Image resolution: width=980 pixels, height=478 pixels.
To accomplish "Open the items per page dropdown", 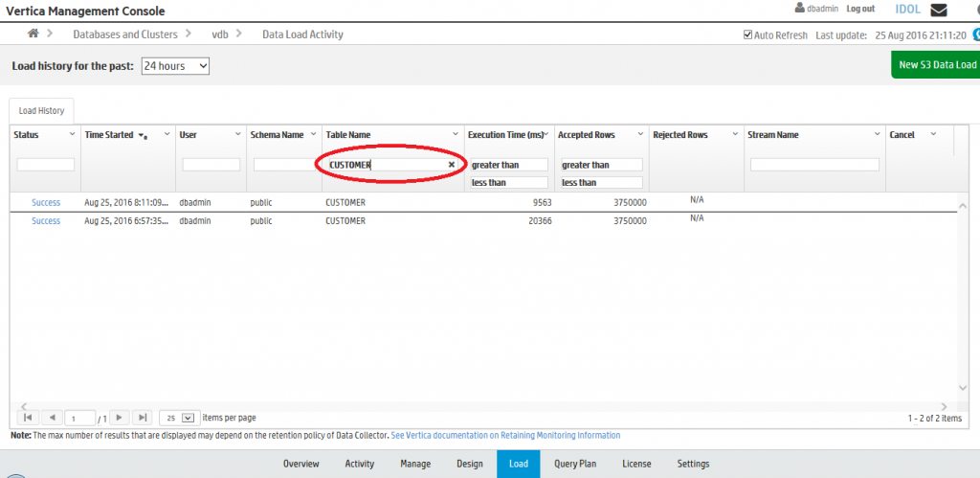I will point(180,418).
